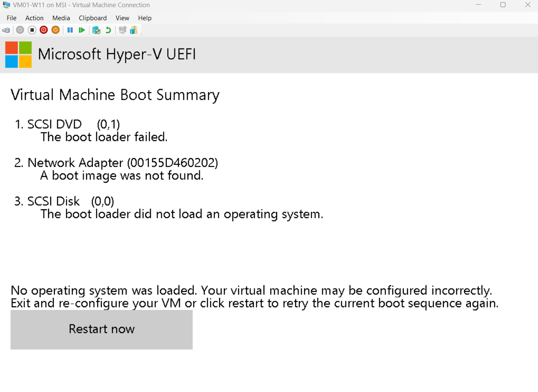This screenshot has height=392, width=538.
Task: Click the Virtual Machine Connection title bar icon
Action: click(6, 5)
